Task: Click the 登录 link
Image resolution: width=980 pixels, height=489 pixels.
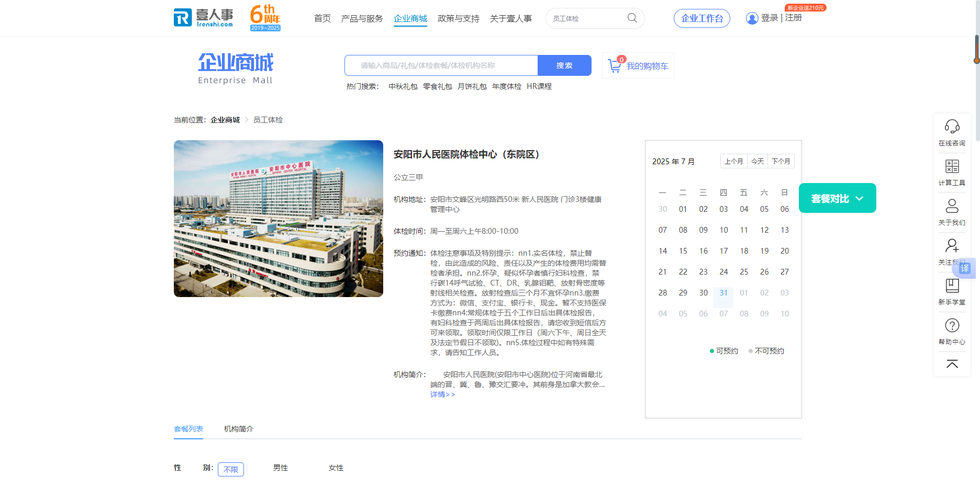Action: click(x=770, y=18)
